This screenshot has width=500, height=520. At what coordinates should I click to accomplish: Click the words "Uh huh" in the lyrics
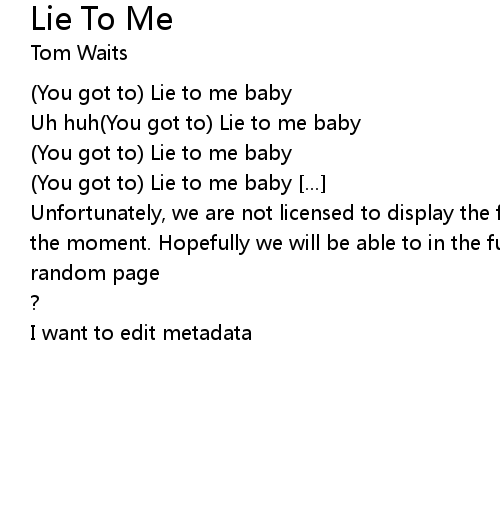[x=65, y=123]
